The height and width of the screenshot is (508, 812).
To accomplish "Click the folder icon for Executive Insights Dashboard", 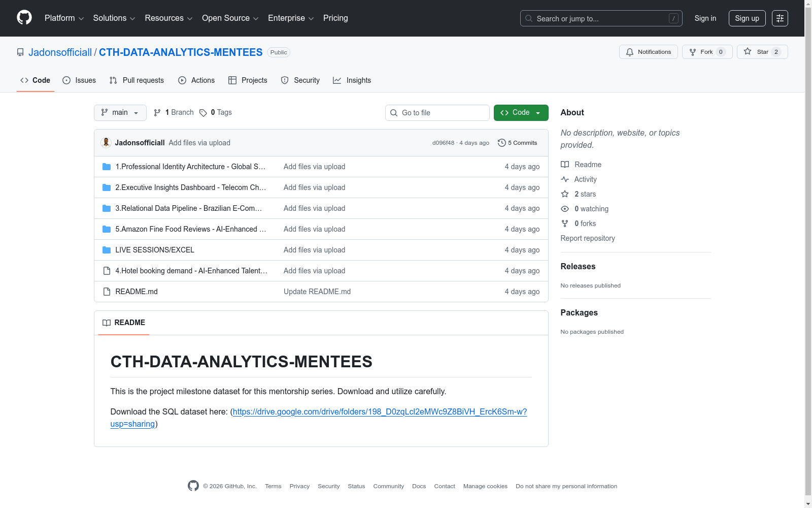I will click(x=107, y=187).
